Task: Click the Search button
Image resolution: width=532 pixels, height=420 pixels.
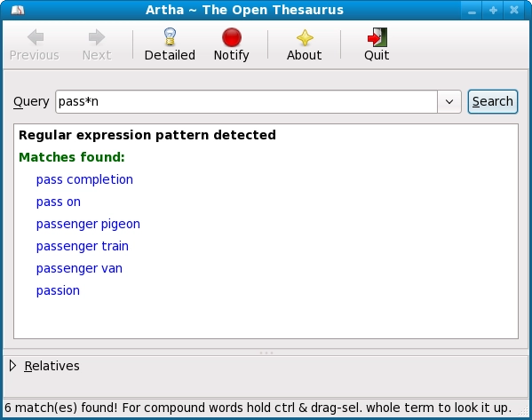Action: [493, 101]
